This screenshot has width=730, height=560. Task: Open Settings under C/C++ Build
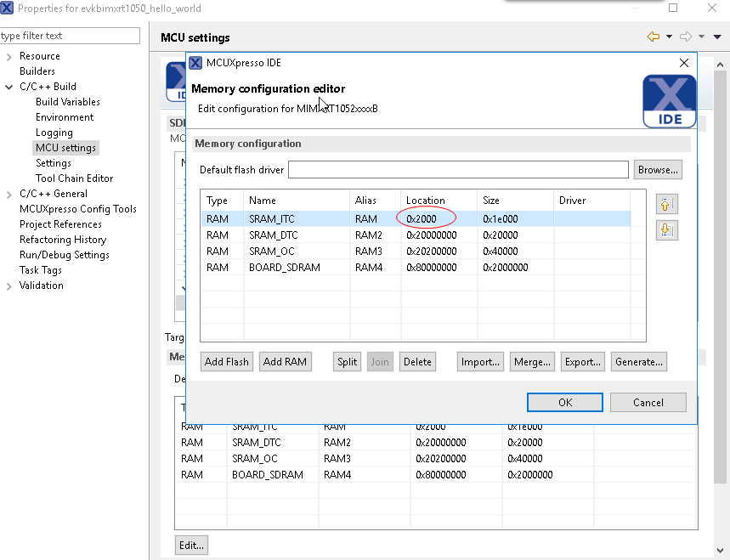(54, 163)
